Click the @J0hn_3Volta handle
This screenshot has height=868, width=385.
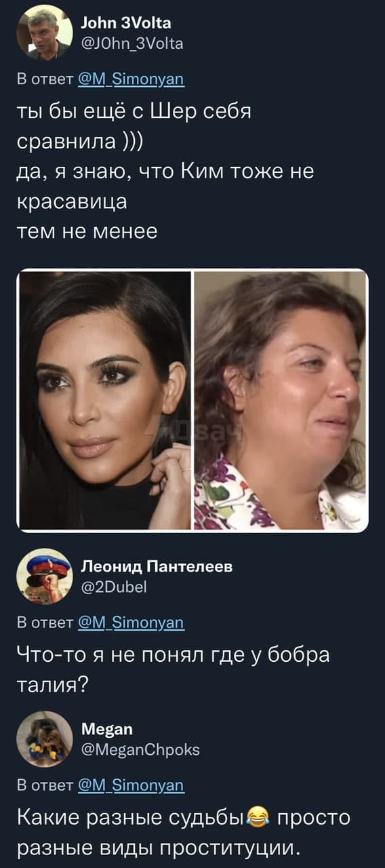(132, 44)
